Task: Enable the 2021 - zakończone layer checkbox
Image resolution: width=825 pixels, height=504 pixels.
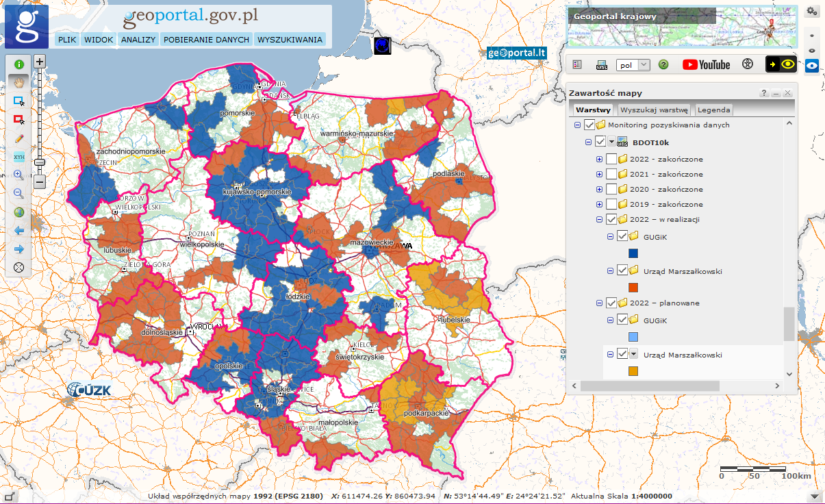Action: [x=611, y=175]
